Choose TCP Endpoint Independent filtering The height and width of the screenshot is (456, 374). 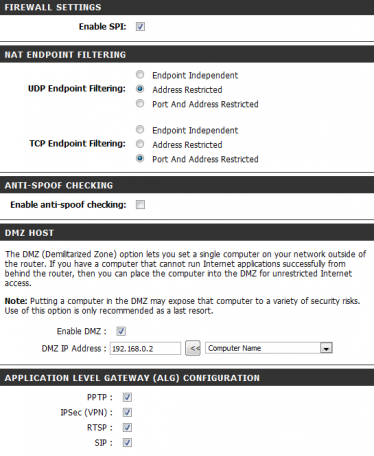(140, 129)
